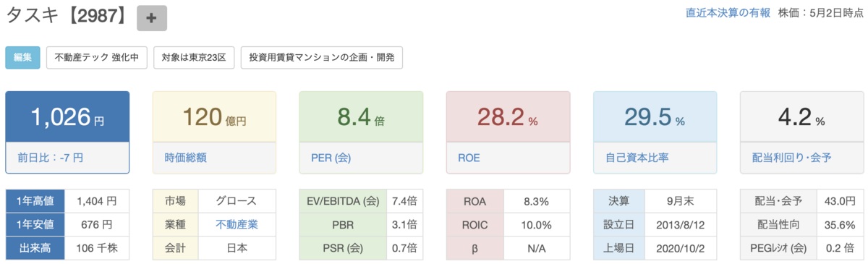
Task: Click the 120億円 market cap card
Action: pyautogui.click(x=214, y=116)
